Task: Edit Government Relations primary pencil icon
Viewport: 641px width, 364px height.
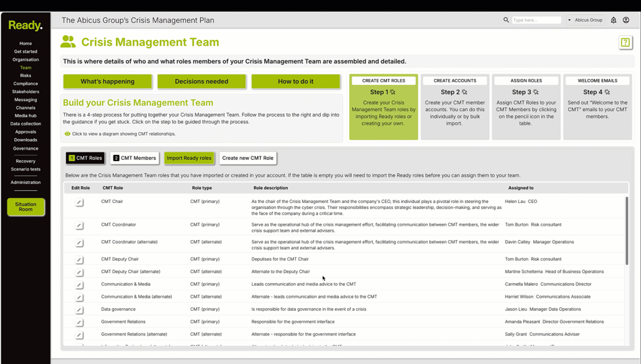Action: click(80, 323)
